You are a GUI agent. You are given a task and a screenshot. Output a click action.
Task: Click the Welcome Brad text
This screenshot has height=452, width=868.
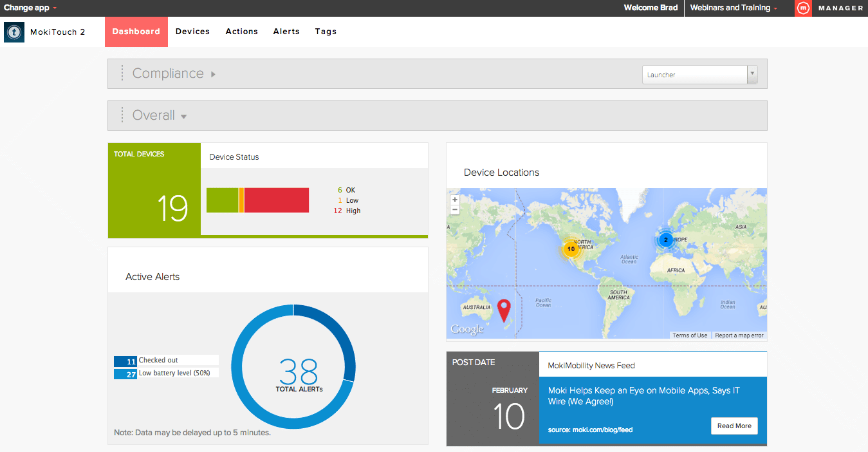pos(651,8)
